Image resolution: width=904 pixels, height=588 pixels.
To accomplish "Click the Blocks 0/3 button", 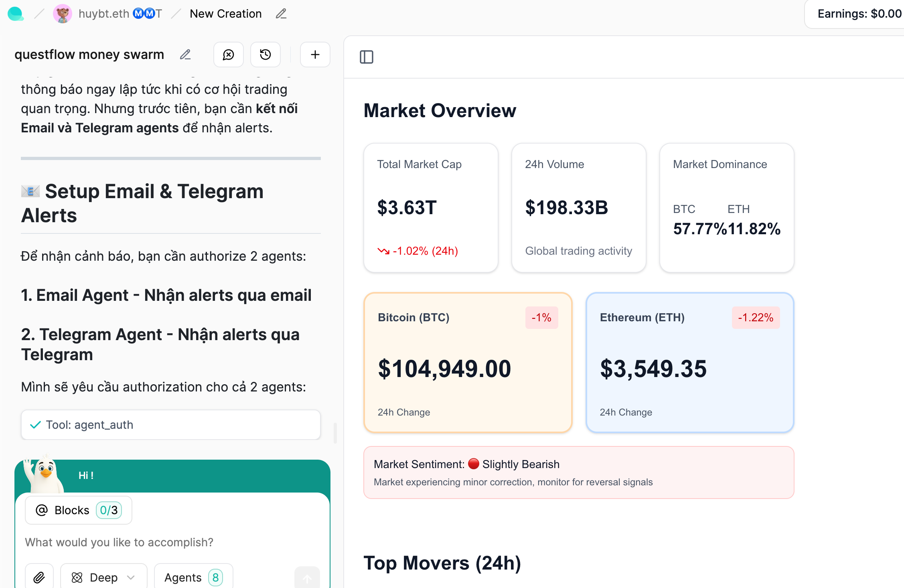I will (79, 510).
